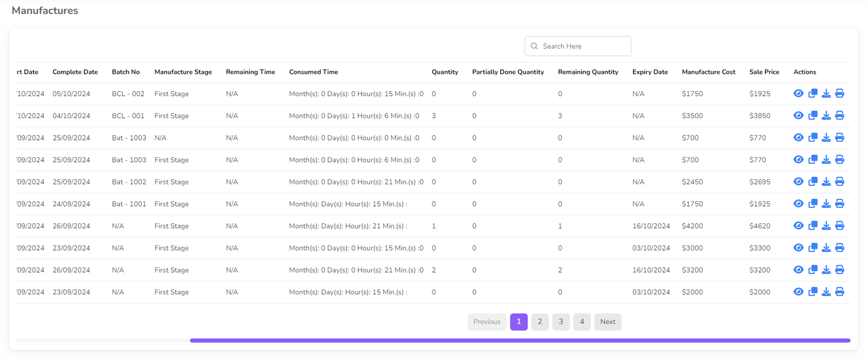The width and height of the screenshot is (868, 360).
Task: Print the Bat - 1001 manufacture record
Action: pyautogui.click(x=840, y=204)
